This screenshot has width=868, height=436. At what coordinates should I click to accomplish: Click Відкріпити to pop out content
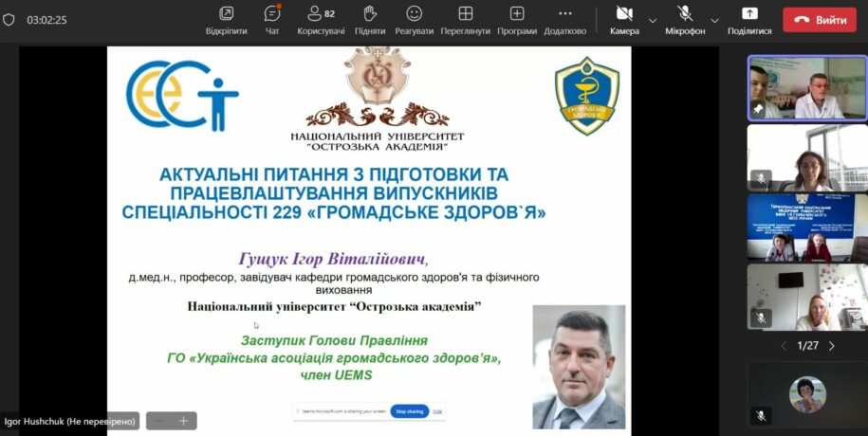[226, 19]
